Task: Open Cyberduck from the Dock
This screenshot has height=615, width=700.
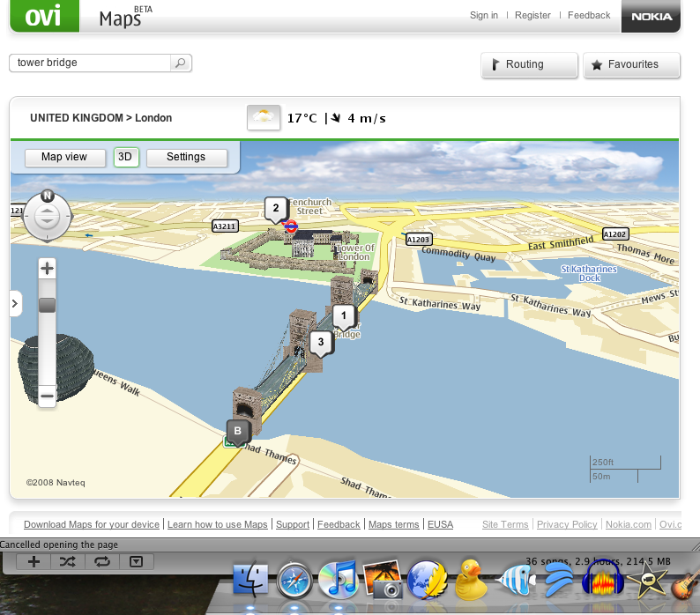Action: 471,579
